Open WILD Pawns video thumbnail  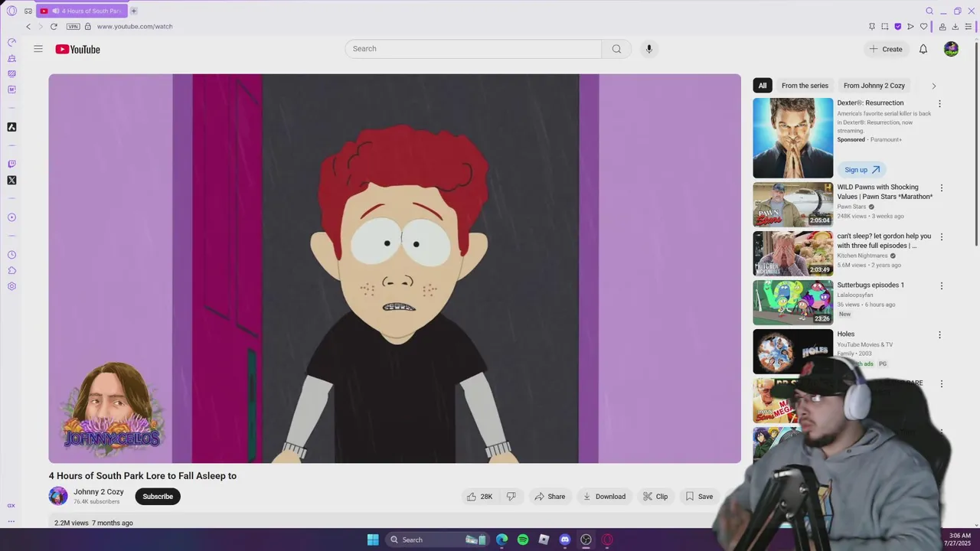[793, 204]
